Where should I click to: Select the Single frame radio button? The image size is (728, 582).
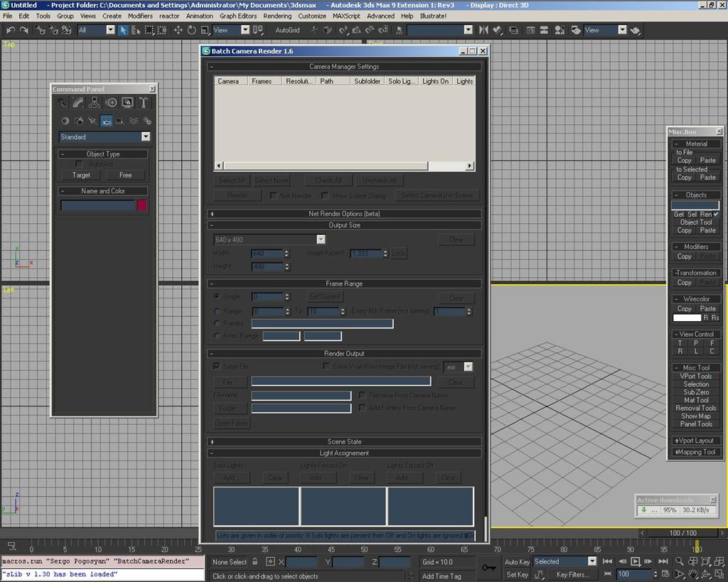(216, 296)
